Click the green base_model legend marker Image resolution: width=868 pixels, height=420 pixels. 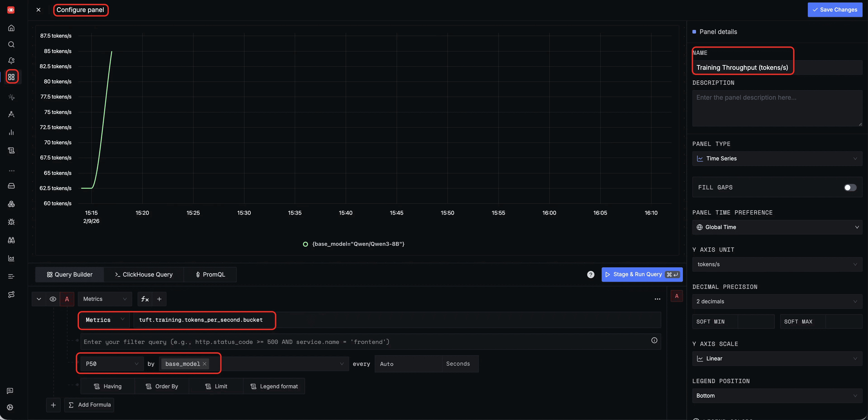coord(305,244)
